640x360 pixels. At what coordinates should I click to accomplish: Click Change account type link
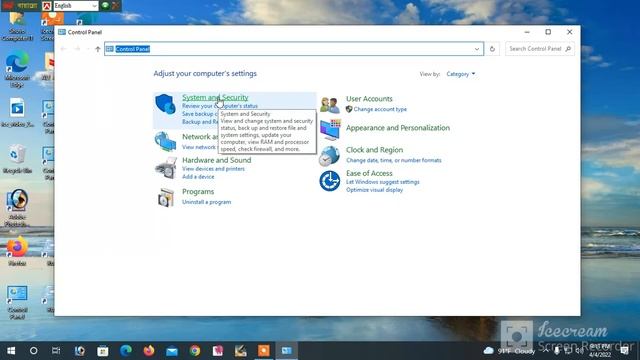(380, 109)
